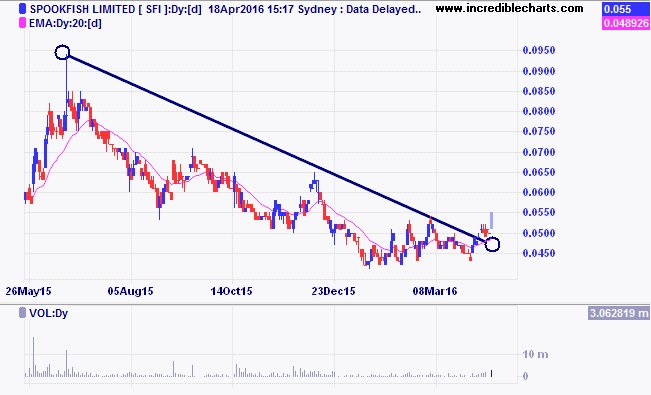Click the tallest volume bar near 26May15
The image size is (651, 395).
(34, 357)
